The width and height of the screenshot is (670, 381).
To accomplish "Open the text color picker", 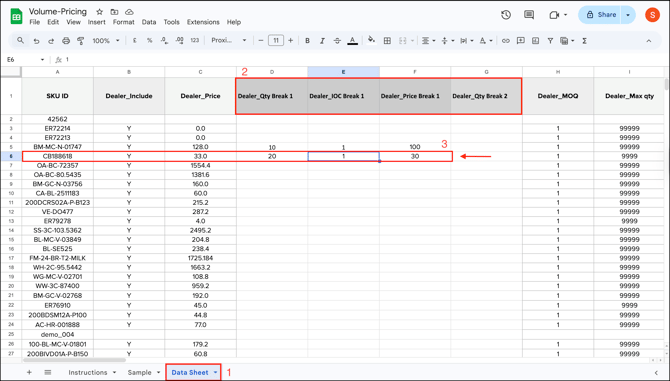I will (353, 41).
